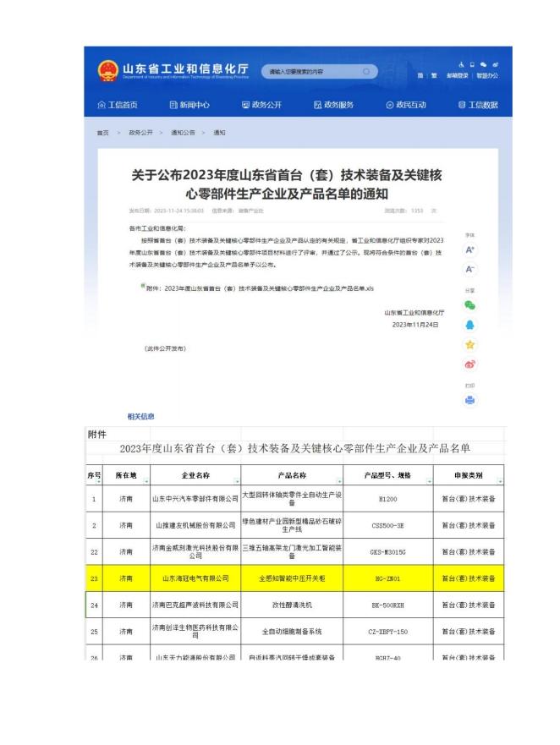Click the 首页 breadcrumb link
Image resolution: width=560 pixels, height=745 pixels.
(x=102, y=133)
